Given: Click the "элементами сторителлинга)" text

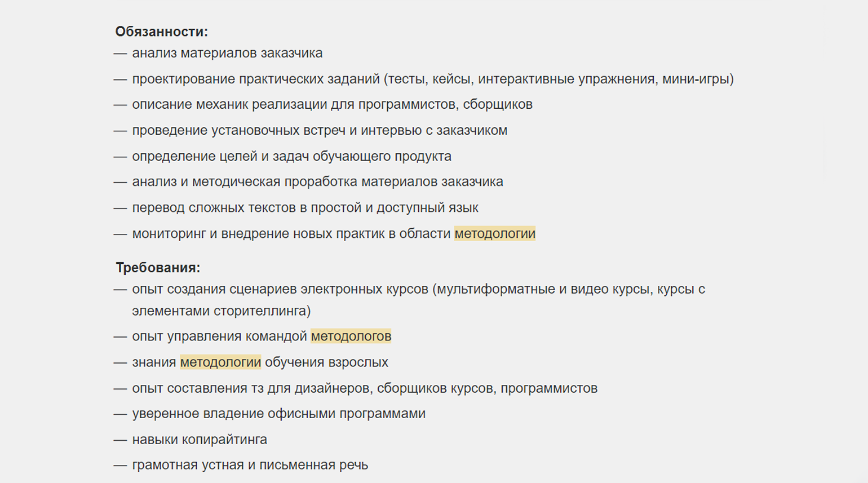Looking at the screenshot, I should pyautogui.click(x=221, y=311).
